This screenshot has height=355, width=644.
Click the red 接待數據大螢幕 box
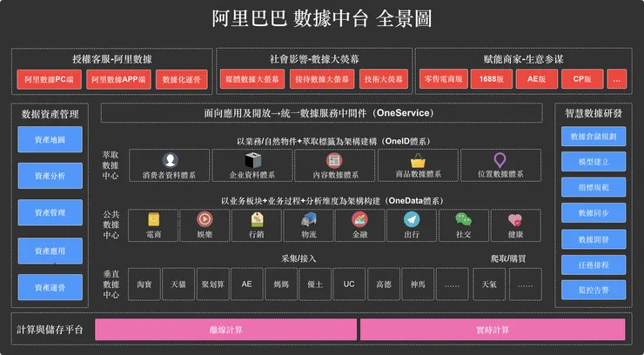click(x=322, y=79)
